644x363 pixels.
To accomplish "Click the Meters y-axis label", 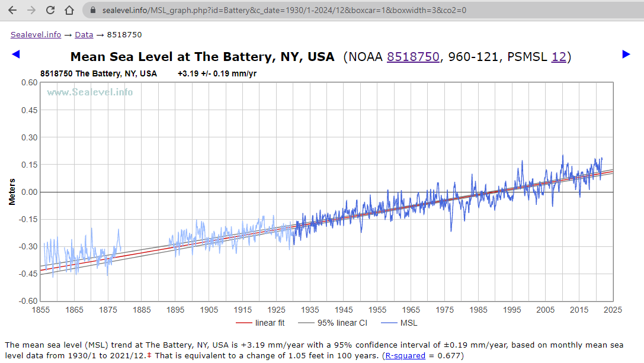I will [12, 191].
